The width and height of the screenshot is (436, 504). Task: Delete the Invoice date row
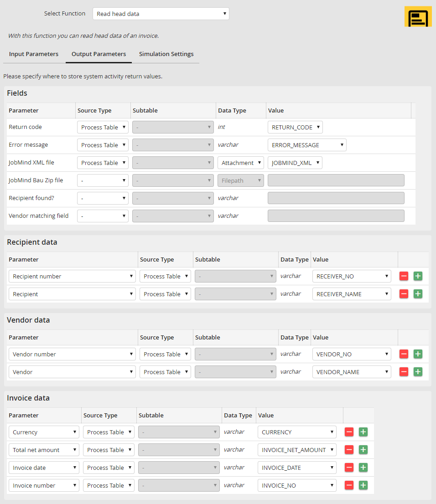tap(349, 468)
